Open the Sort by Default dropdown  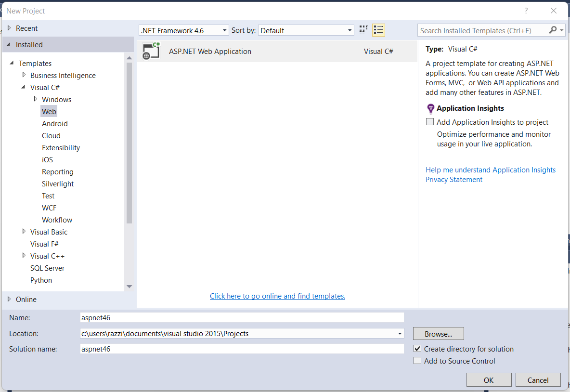306,30
